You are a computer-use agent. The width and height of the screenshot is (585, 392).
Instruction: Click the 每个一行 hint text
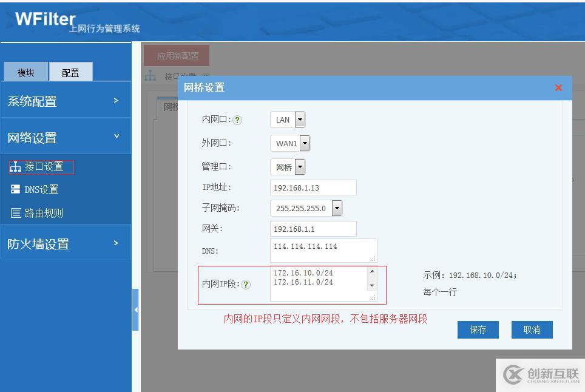pyautogui.click(x=440, y=292)
